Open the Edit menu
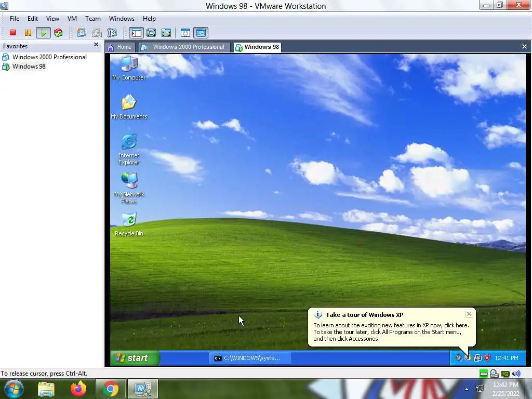 pyautogui.click(x=33, y=19)
